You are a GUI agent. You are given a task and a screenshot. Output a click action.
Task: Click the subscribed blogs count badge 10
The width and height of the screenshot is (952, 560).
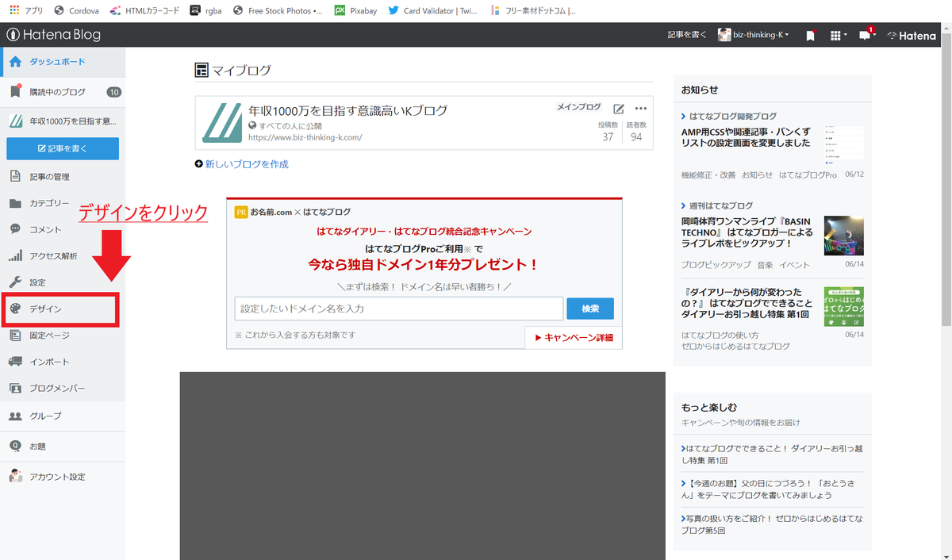[x=113, y=92]
